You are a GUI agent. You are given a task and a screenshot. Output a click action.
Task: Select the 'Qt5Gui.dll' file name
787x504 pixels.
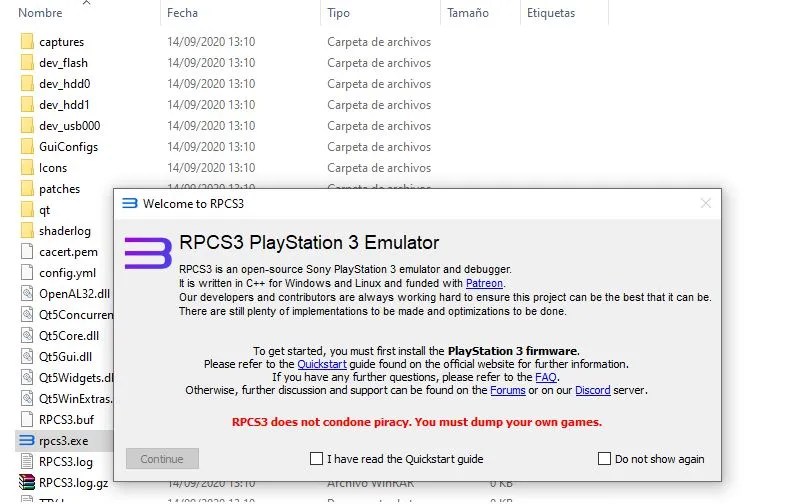[x=65, y=357]
